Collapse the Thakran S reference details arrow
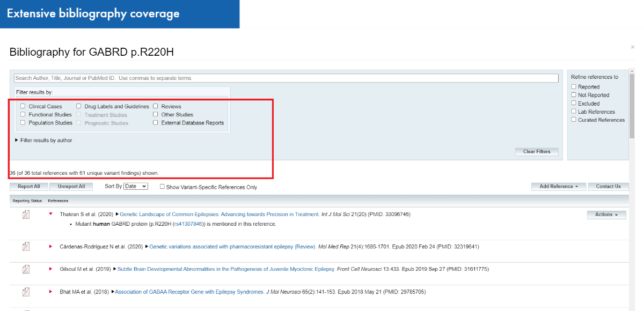Image resolution: width=644 pixels, height=311 pixels. point(50,214)
